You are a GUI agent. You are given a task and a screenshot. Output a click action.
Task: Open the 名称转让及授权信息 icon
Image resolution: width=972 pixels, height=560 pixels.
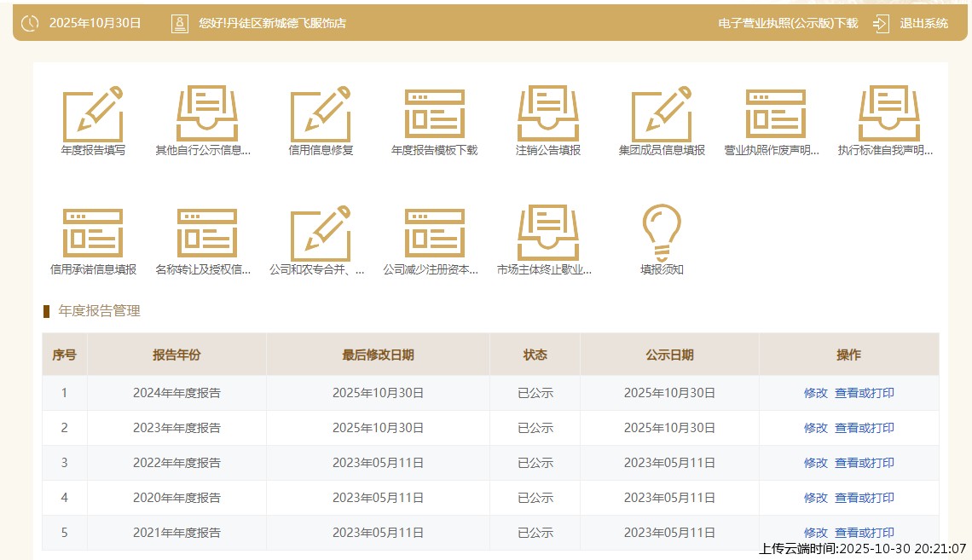click(x=207, y=234)
